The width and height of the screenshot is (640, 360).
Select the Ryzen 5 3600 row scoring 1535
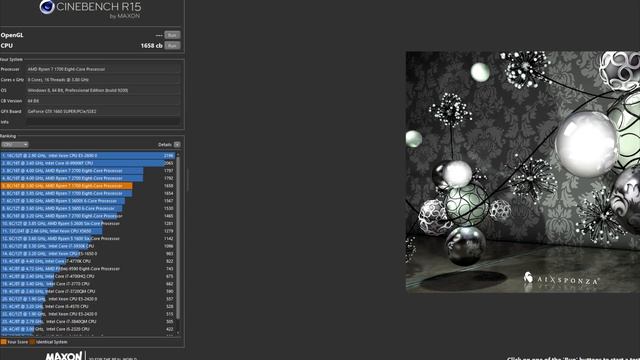pyautogui.click(x=88, y=209)
